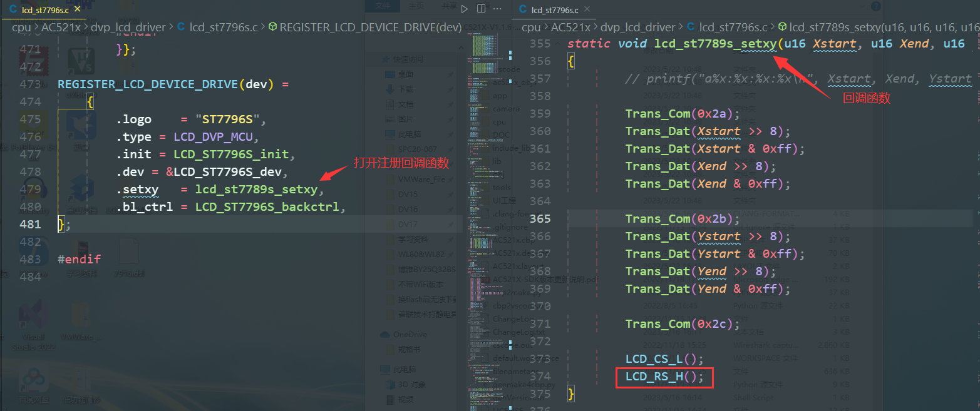
Task: Click Trans_Com(0x2a) on line 359
Action: [x=679, y=114]
